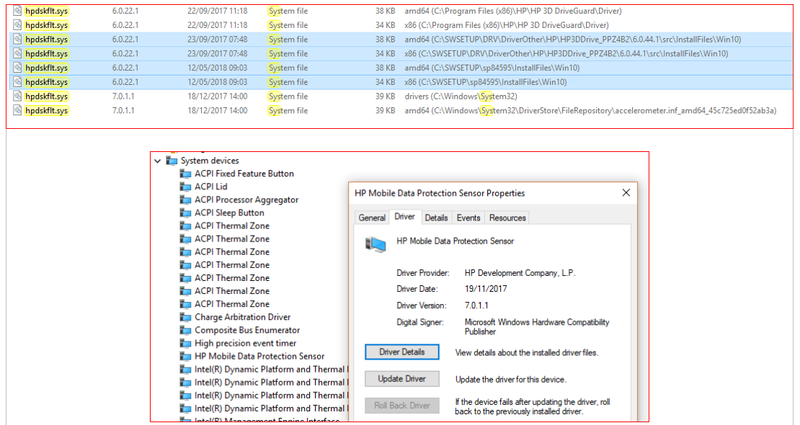Click the device icon in Properties dialog
This screenshot has height=425, width=800.
pyautogui.click(x=377, y=242)
